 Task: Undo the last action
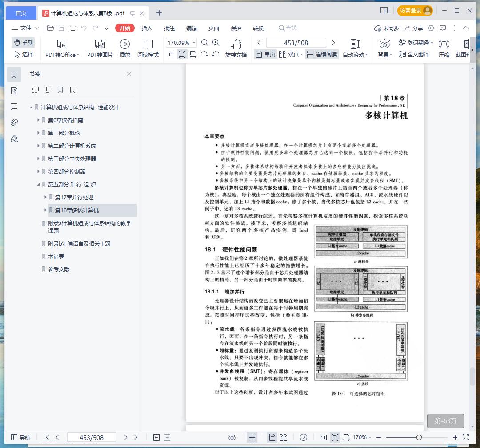tap(84, 28)
